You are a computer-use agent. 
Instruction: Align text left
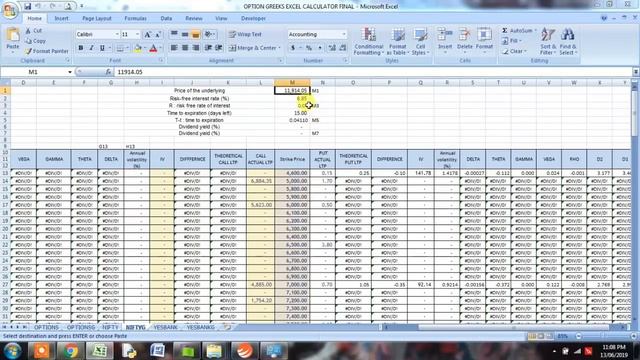click(x=174, y=48)
